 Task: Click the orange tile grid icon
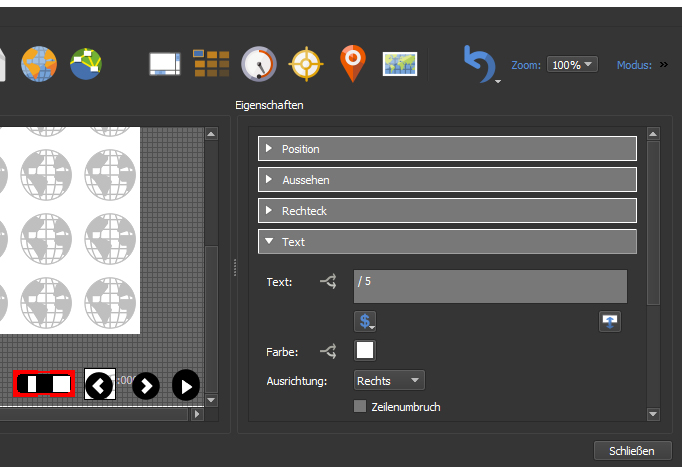coord(211,64)
